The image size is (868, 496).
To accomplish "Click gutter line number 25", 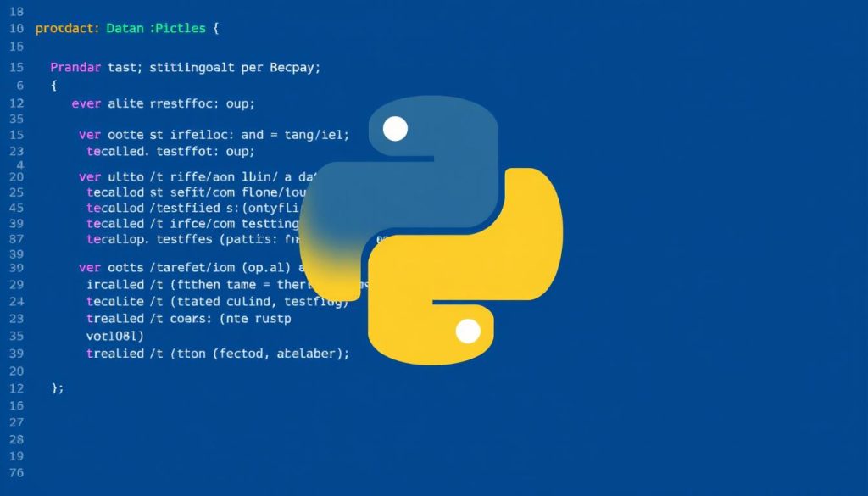I will (x=17, y=192).
